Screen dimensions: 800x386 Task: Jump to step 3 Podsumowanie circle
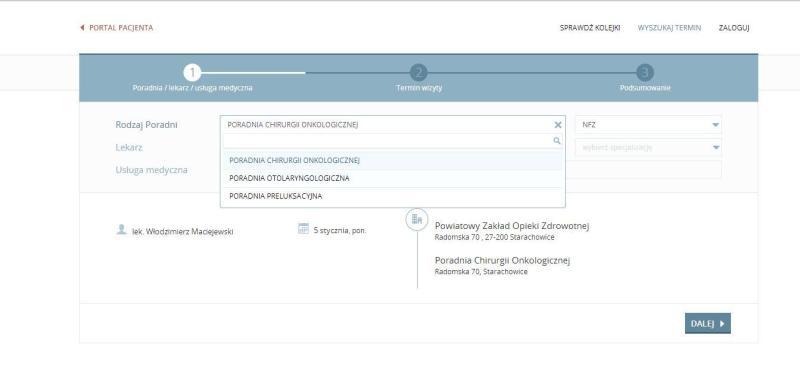645,73
